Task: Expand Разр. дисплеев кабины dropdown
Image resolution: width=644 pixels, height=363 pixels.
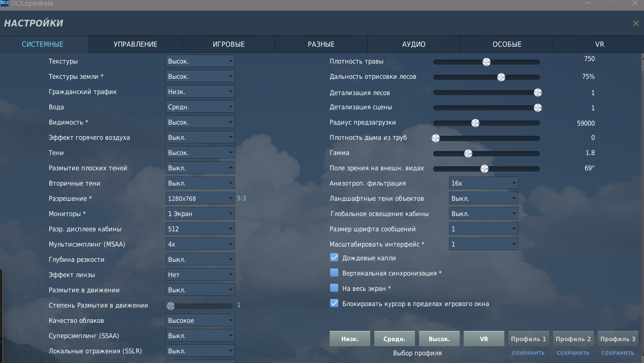Action: coord(200,229)
